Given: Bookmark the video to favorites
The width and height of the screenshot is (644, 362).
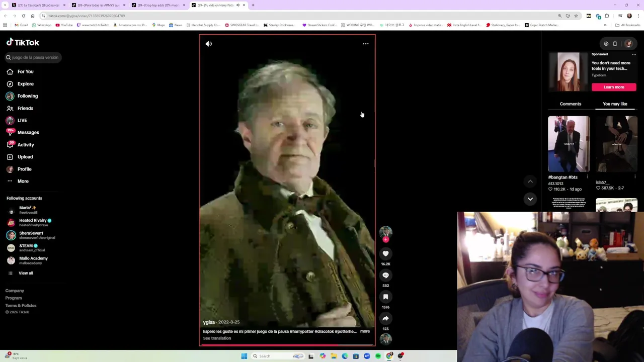Looking at the screenshot, I should point(385,297).
